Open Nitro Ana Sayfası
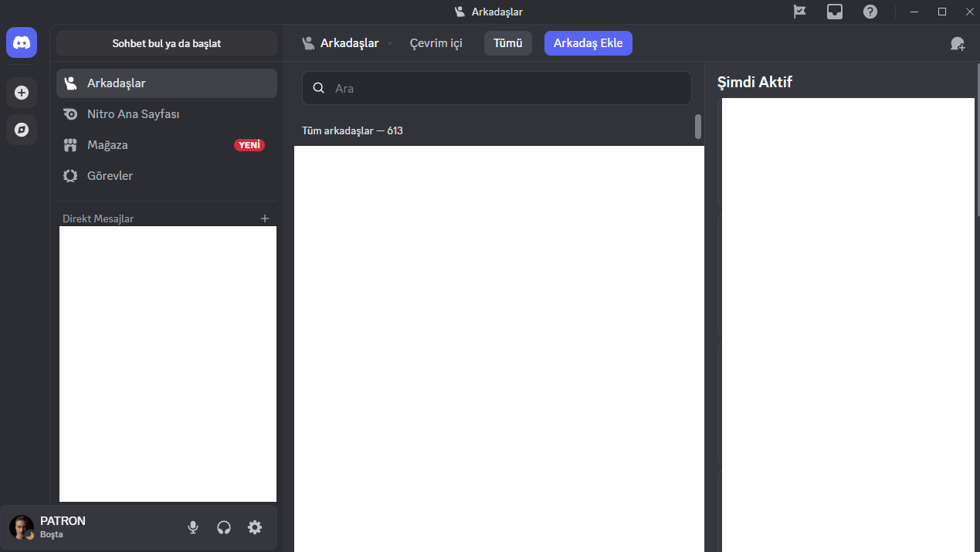This screenshot has height=552, width=980. point(167,114)
